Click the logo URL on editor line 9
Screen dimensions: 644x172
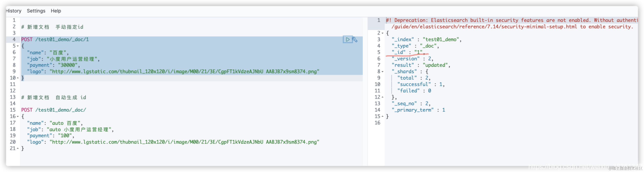184,72
